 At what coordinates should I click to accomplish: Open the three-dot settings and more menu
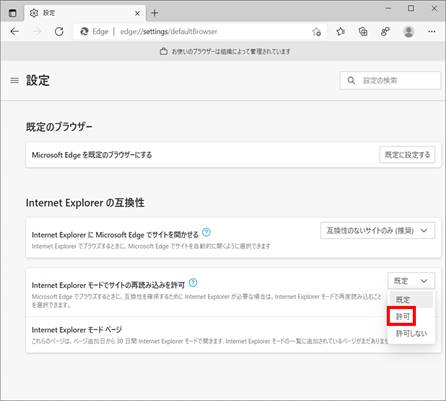pyautogui.click(x=432, y=32)
